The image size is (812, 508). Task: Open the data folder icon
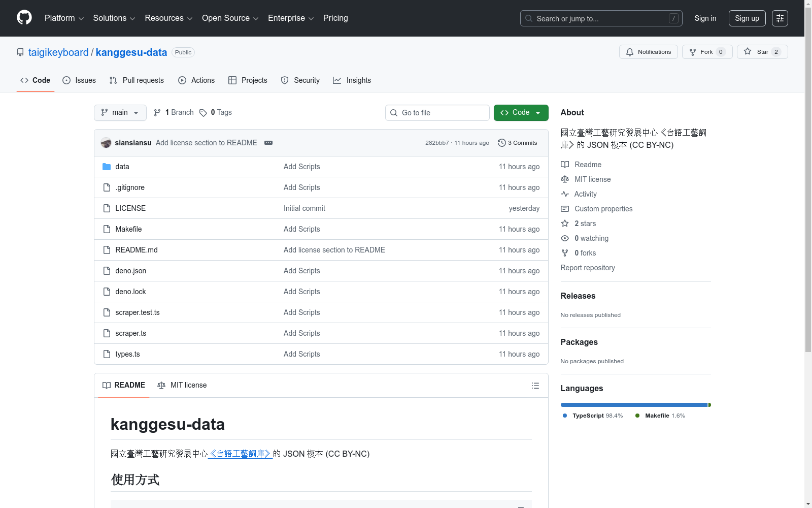coord(107,167)
